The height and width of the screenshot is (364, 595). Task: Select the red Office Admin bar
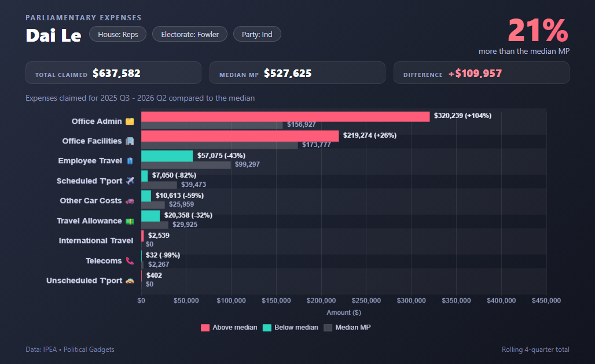pos(285,116)
